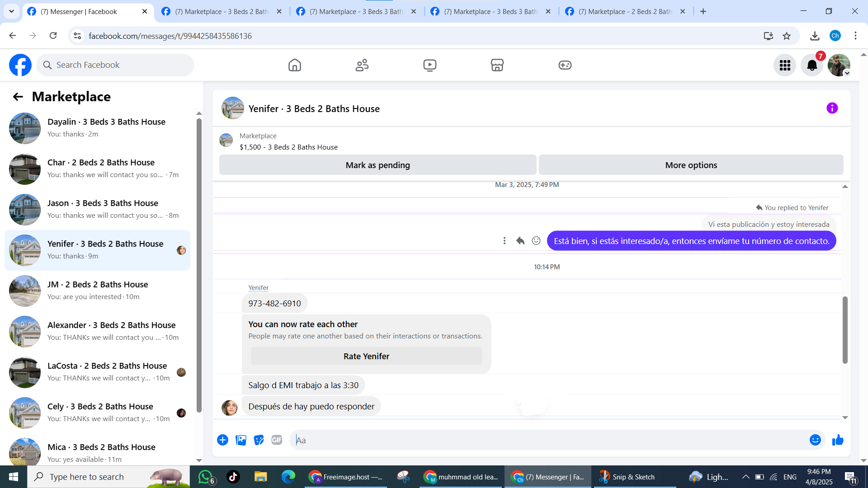Screen dimensions: 868x488
Task: Open conversation information purple icon
Action: click(x=832, y=108)
